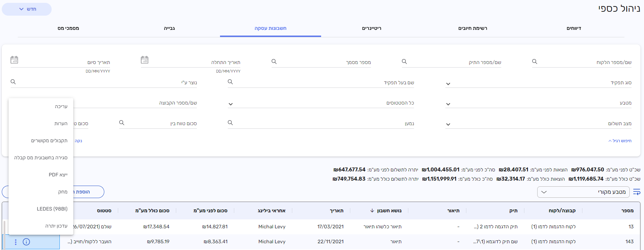Click the info icon in row 143

point(26,242)
